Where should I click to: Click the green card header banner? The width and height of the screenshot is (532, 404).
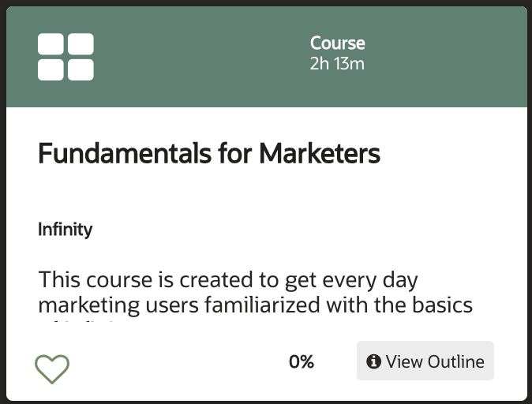(x=266, y=57)
